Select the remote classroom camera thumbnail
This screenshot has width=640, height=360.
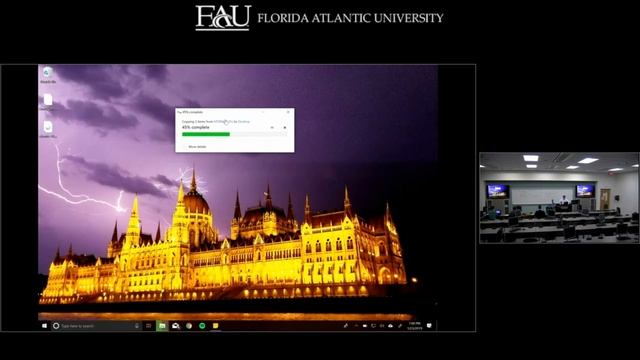(x=559, y=198)
